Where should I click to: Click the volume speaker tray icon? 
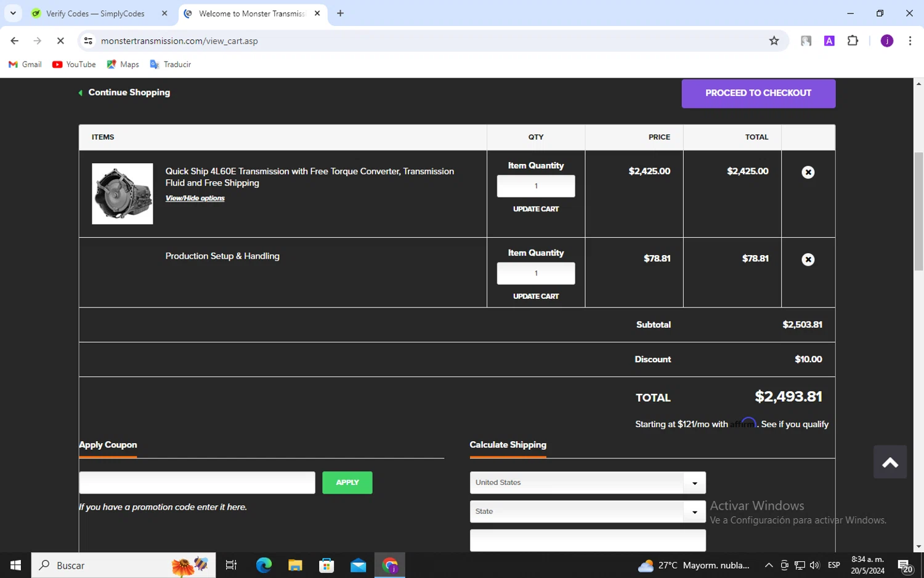click(x=814, y=565)
